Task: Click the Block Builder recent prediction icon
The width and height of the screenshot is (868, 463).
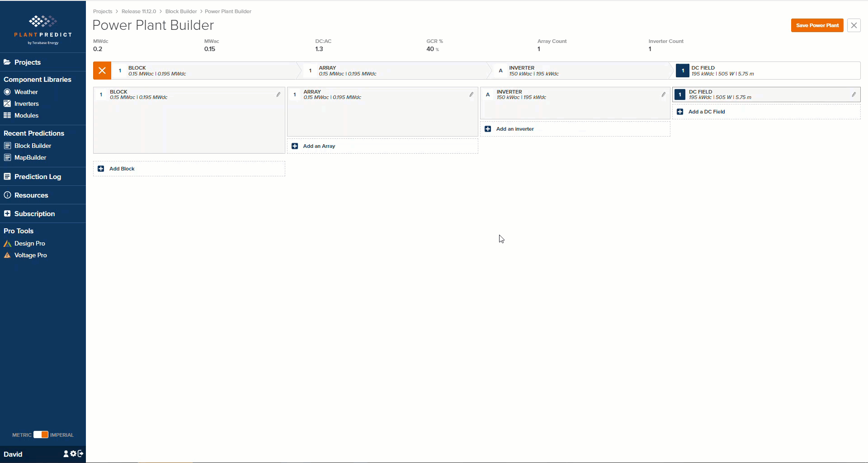Action: [x=7, y=146]
